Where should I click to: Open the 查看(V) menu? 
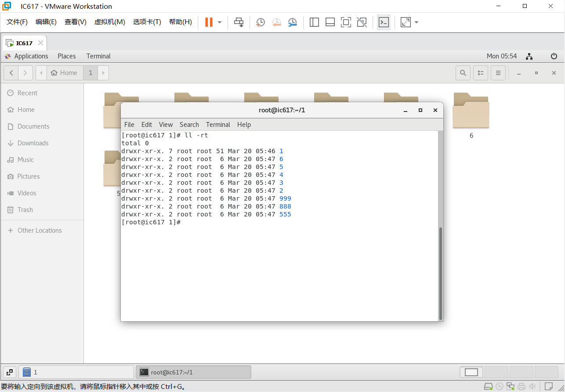[76, 22]
